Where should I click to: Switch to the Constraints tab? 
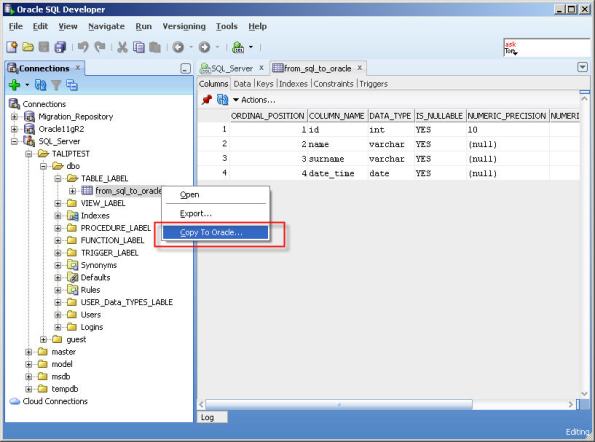pos(333,84)
